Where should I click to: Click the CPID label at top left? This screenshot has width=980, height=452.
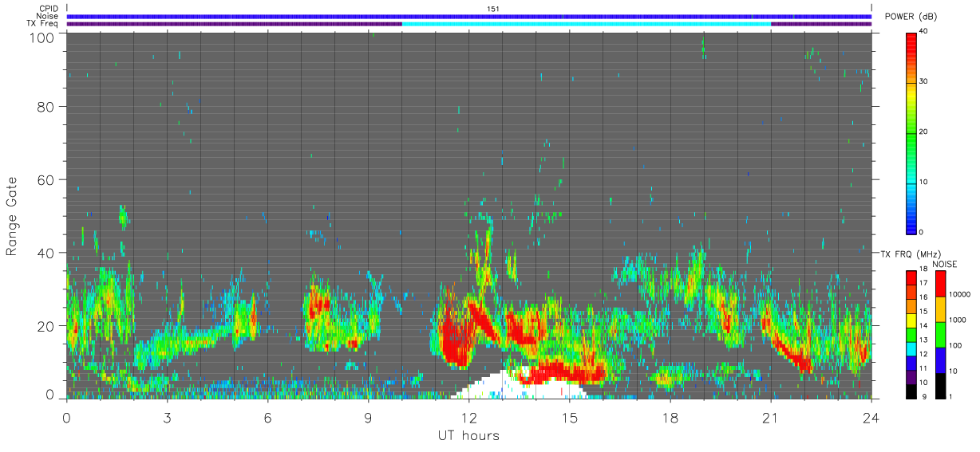tap(48, 9)
